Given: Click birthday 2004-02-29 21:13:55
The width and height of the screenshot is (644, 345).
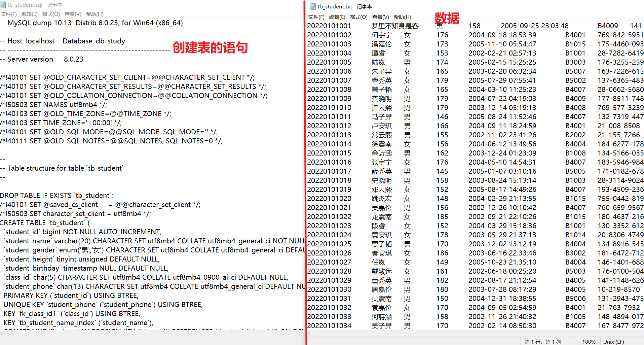Looking at the screenshot, I should (502, 199).
